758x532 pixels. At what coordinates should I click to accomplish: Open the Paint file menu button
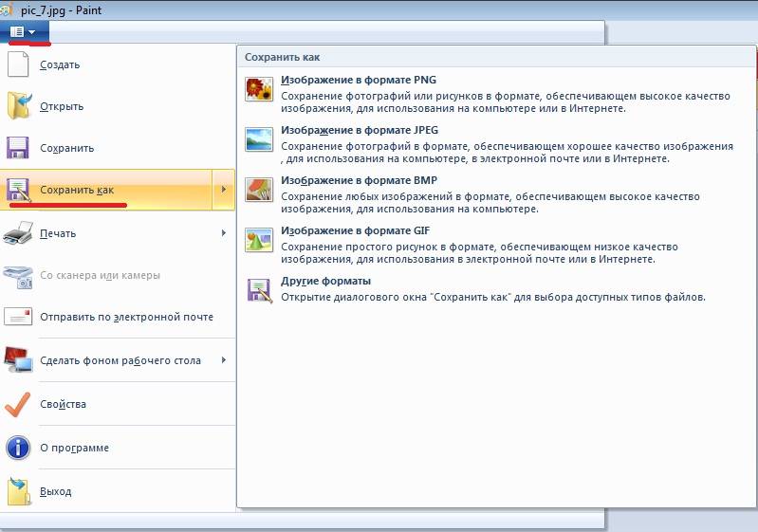point(24,32)
